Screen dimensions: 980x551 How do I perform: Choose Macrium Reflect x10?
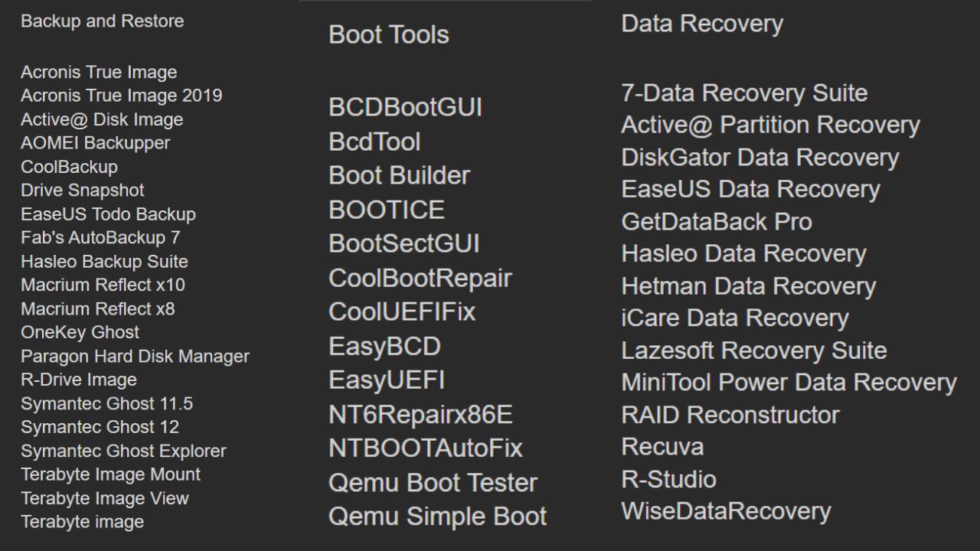coord(103,285)
